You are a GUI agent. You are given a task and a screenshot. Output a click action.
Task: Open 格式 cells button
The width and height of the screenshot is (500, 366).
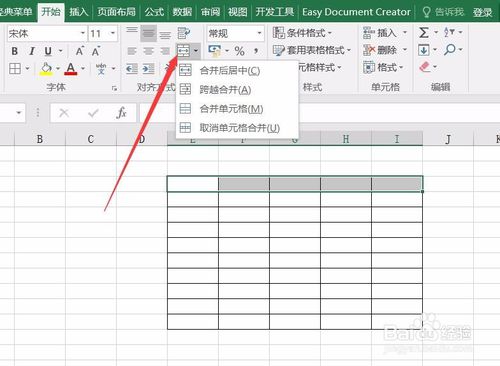pyautogui.click(x=383, y=68)
